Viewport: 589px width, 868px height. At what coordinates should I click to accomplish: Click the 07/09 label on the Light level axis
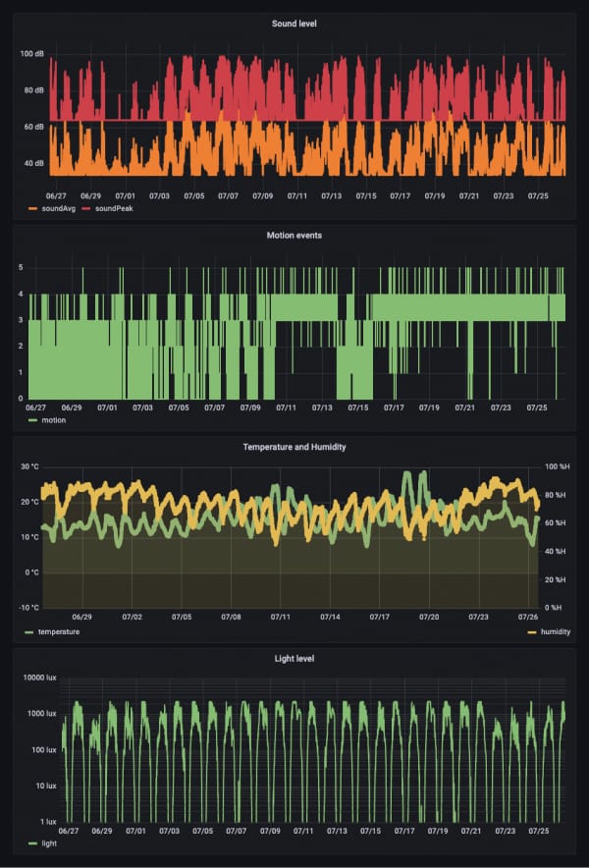[270, 831]
